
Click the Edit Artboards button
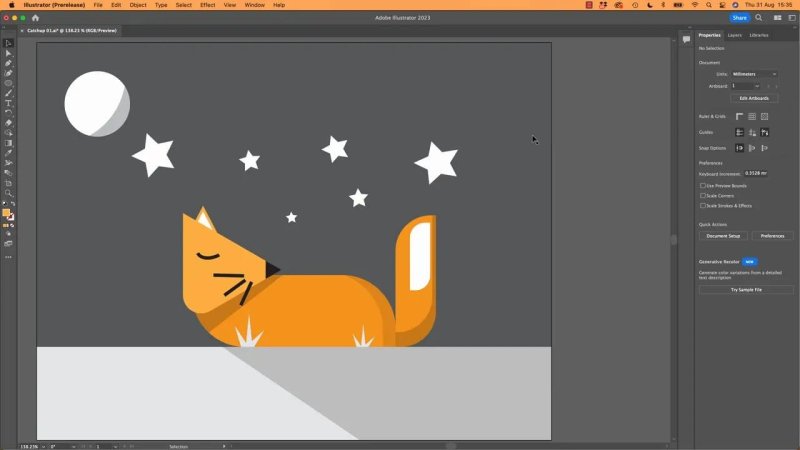point(754,98)
